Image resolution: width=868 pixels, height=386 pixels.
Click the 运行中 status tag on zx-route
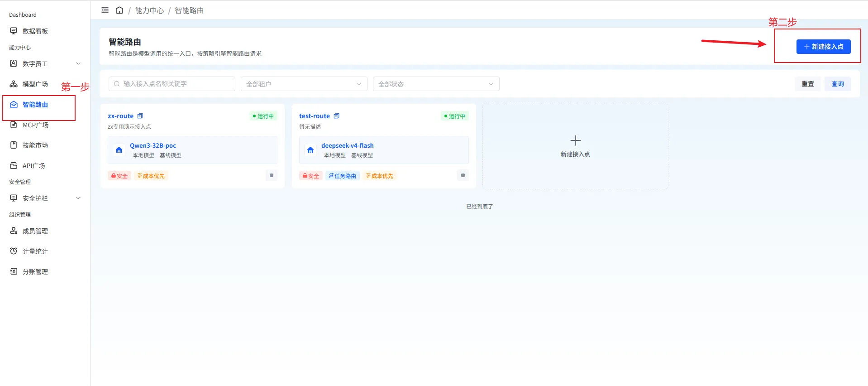point(263,116)
